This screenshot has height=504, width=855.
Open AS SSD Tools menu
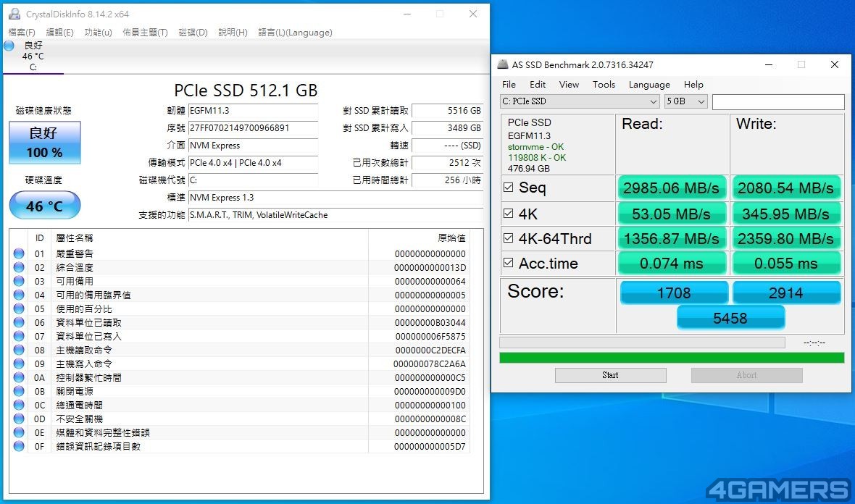(x=604, y=85)
